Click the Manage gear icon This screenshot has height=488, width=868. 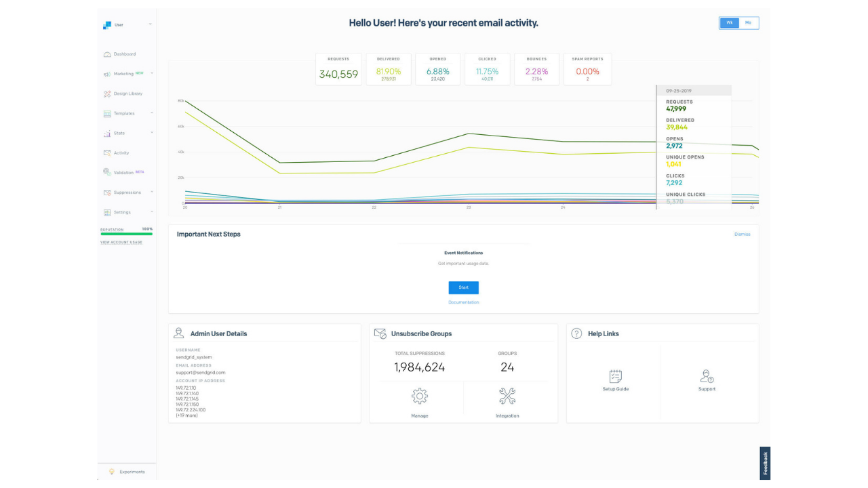(420, 396)
